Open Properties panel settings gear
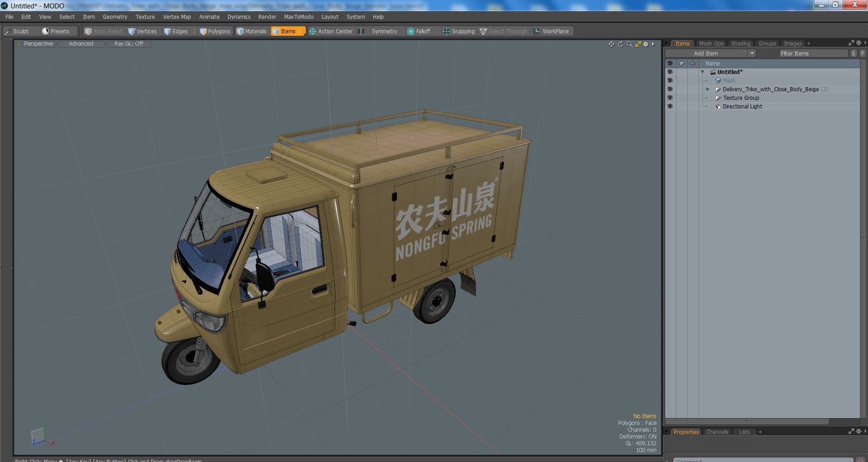The height and width of the screenshot is (462, 868). tap(859, 431)
